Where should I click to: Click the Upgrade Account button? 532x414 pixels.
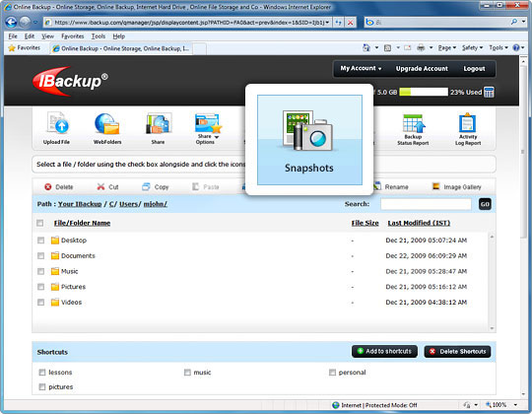tap(422, 69)
